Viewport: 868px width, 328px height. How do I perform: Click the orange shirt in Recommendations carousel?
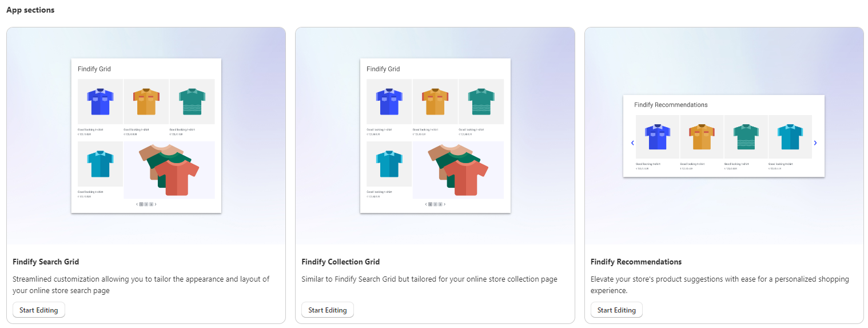(x=702, y=137)
